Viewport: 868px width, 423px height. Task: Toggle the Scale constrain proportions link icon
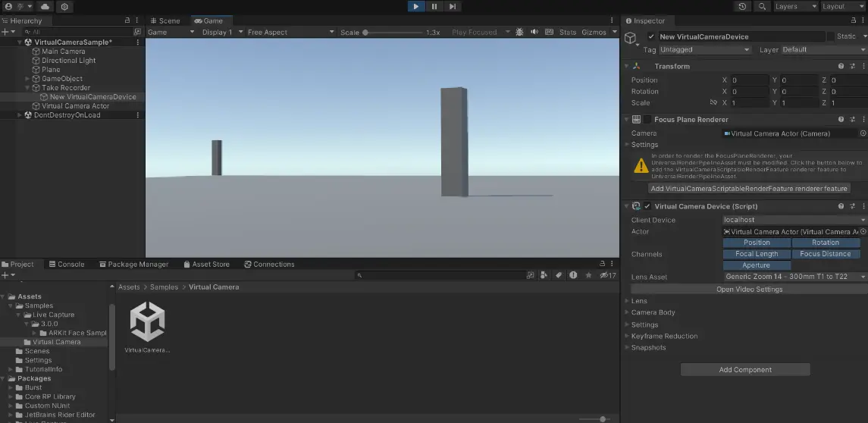point(713,103)
